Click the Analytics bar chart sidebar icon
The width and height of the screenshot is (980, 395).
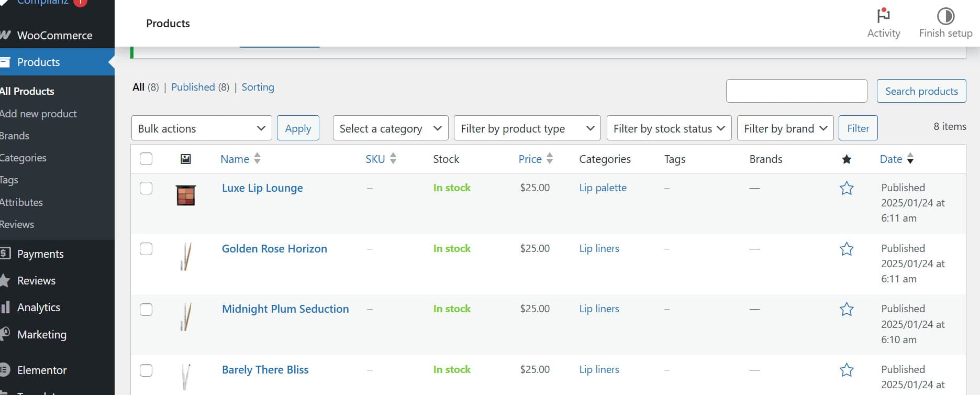5,307
